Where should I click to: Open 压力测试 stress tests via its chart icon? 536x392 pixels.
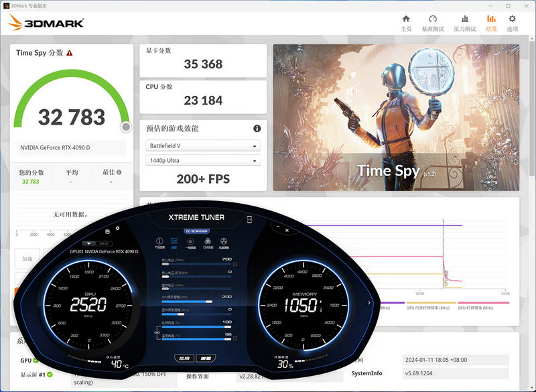[465, 20]
